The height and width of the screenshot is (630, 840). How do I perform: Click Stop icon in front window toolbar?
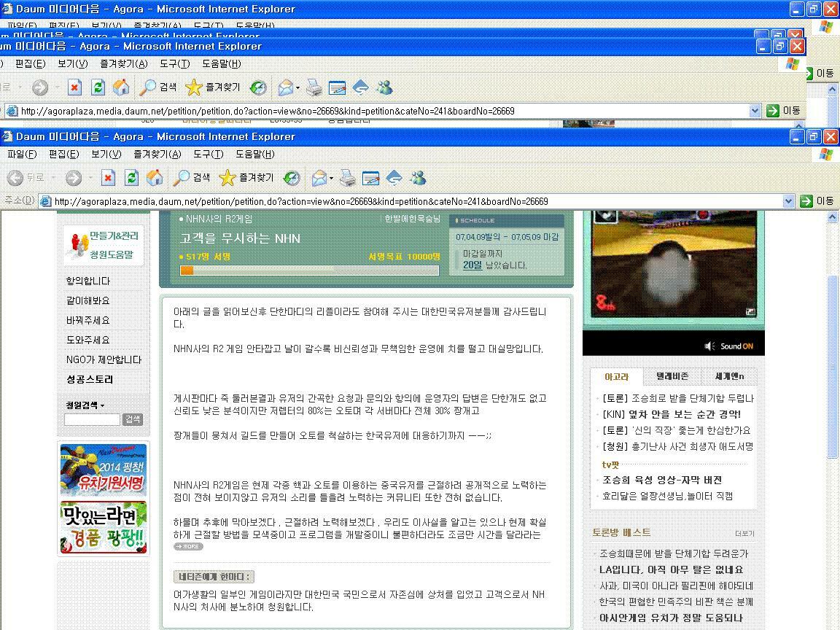pyautogui.click(x=108, y=178)
